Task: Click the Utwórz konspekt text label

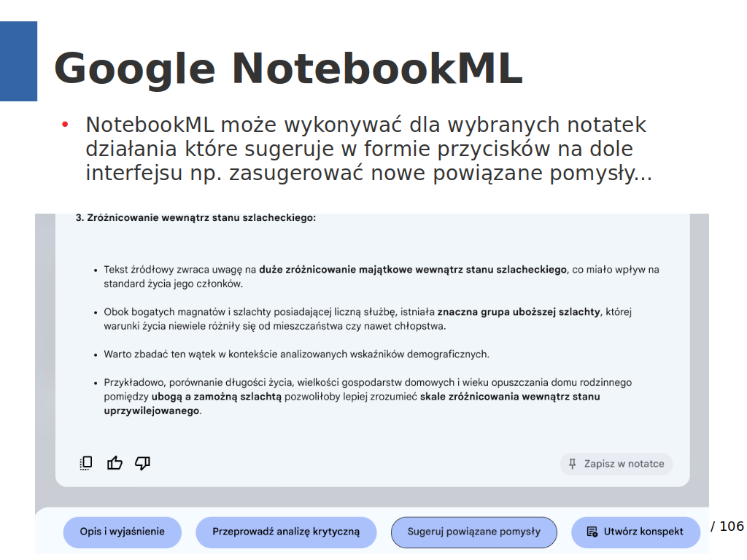Action: tap(643, 532)
